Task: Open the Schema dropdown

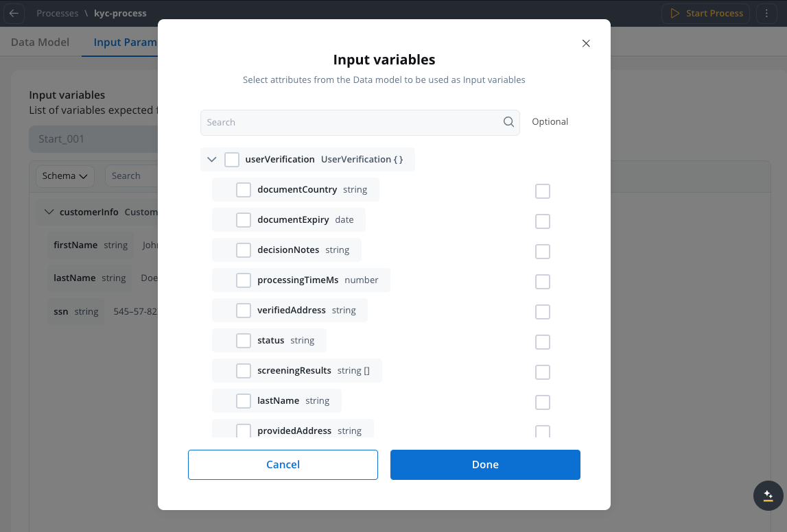Action: 65,176
